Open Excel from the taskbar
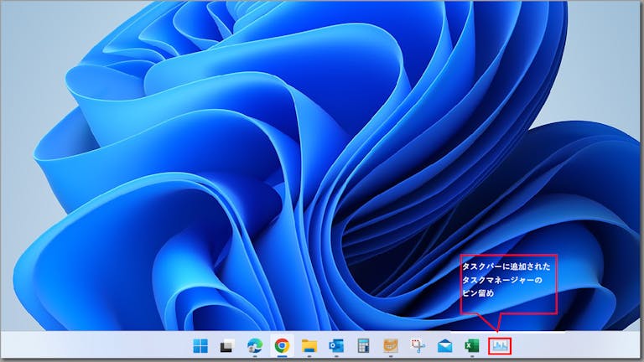This screenshot has height=362, width=644. [x=472, y=346]
